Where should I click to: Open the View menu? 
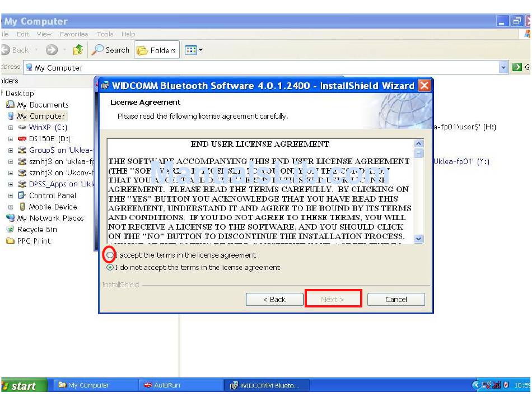44,34
